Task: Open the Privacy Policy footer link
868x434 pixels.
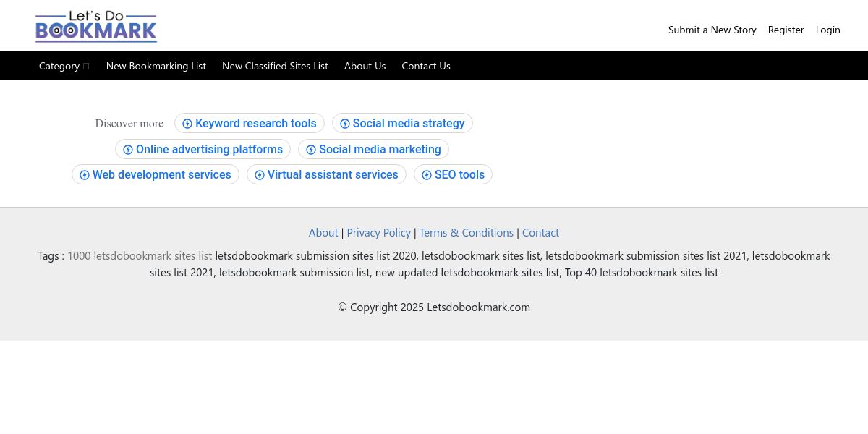Action: pyautogui.click(x=379, y=232)
